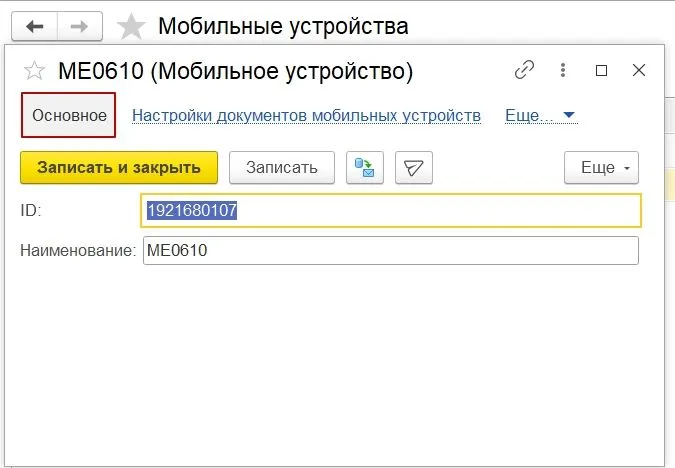Click the data exchange icon button
The width and height of the screenshot is (675, 468).
pyautogui.click(x=365, y=168)
